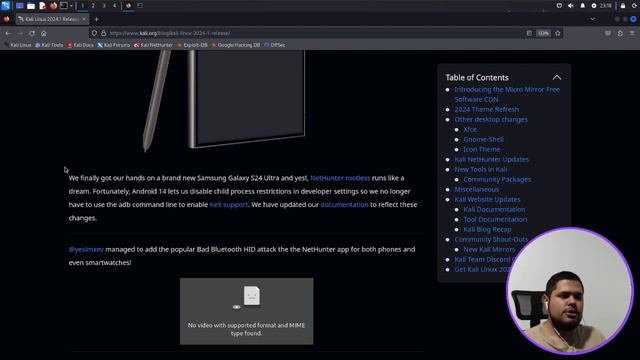Jump to Kali Website Updates section

[x=487, y=200]
